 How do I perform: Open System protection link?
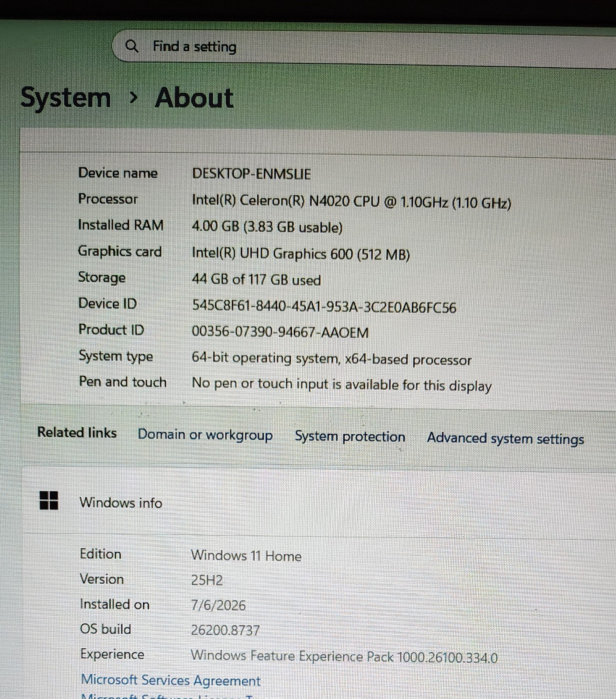[350, 436]
